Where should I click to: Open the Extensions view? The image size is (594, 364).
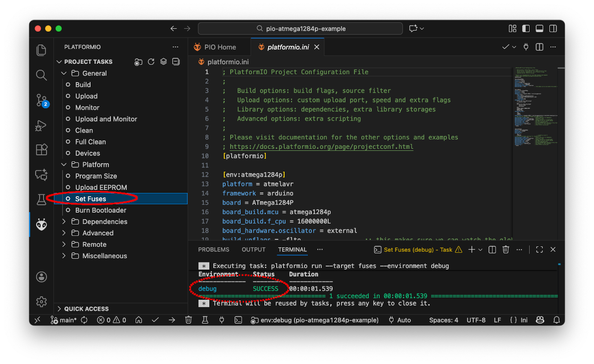pos(42,149)
